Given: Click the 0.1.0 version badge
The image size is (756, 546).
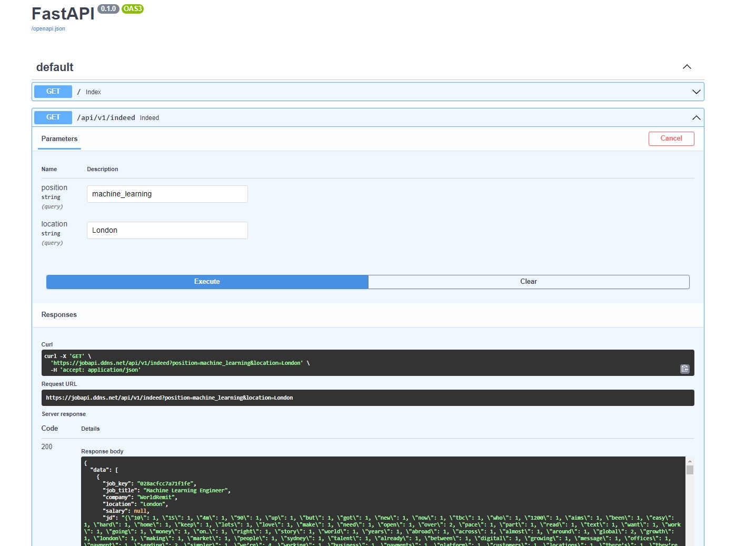Looking at the screenshot, I should point(108,8).
